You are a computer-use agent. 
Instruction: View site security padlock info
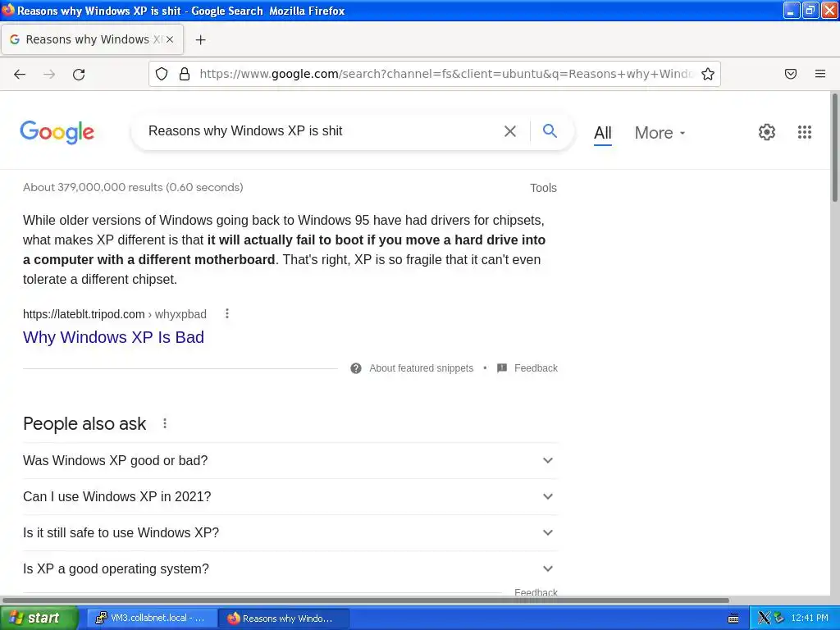pyautogui.click(x=185, y=74)
